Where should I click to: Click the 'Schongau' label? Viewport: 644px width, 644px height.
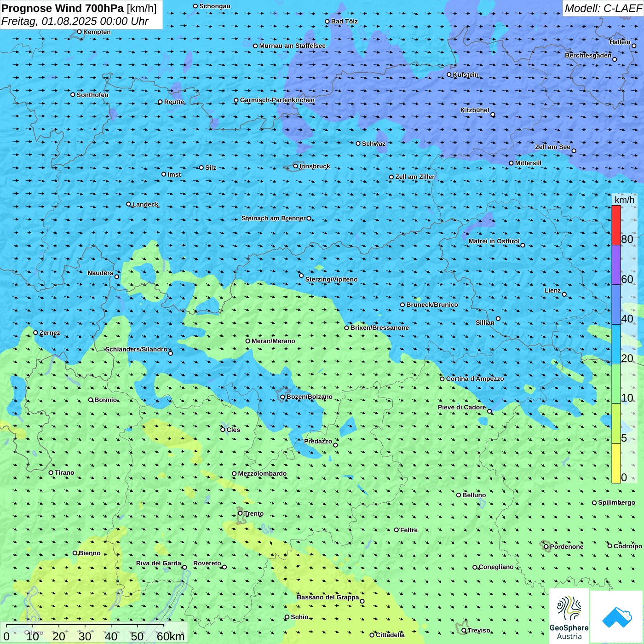214,6
